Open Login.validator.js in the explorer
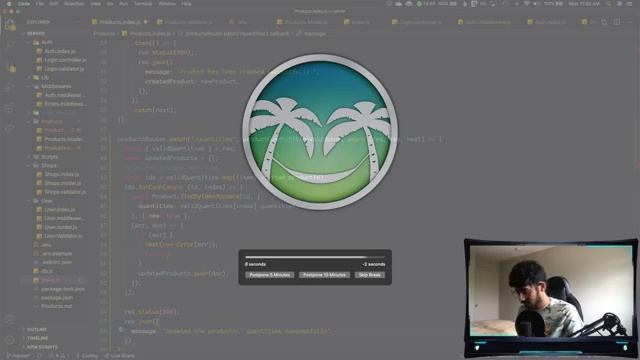Screen dimensions: 640x360 point(64,69)
